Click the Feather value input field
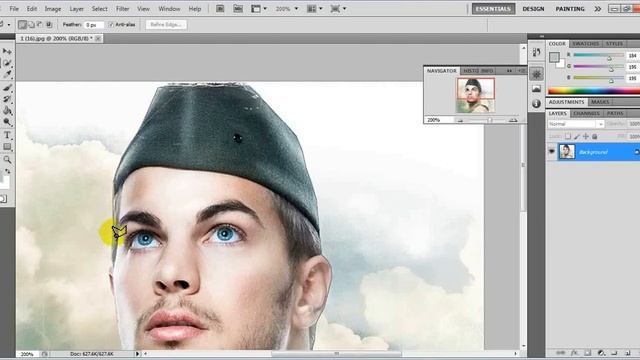640x360 pixels. tap(93, 25)
